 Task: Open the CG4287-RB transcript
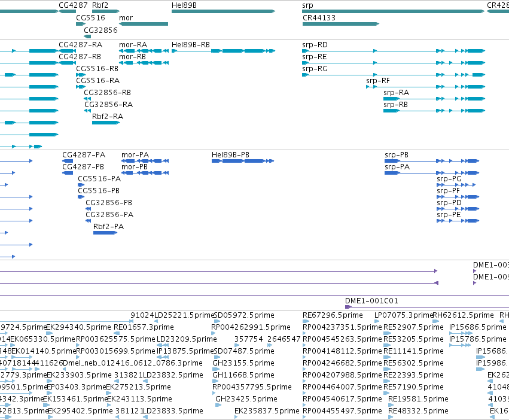point(67,63)
